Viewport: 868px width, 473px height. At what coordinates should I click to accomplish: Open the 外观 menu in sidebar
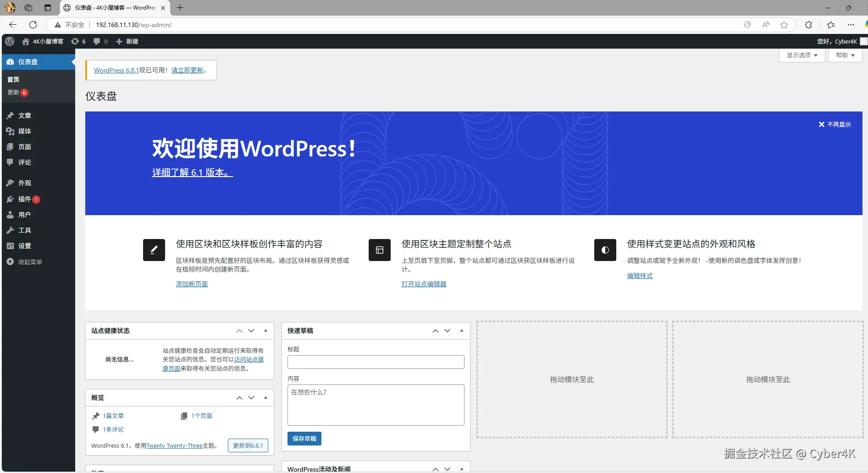point(39,183)
